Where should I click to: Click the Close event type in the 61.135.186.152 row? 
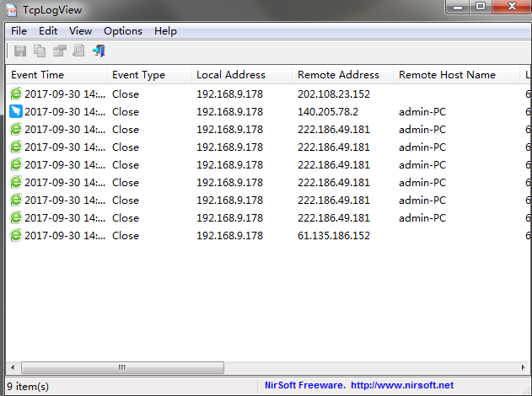pos(126,235)
